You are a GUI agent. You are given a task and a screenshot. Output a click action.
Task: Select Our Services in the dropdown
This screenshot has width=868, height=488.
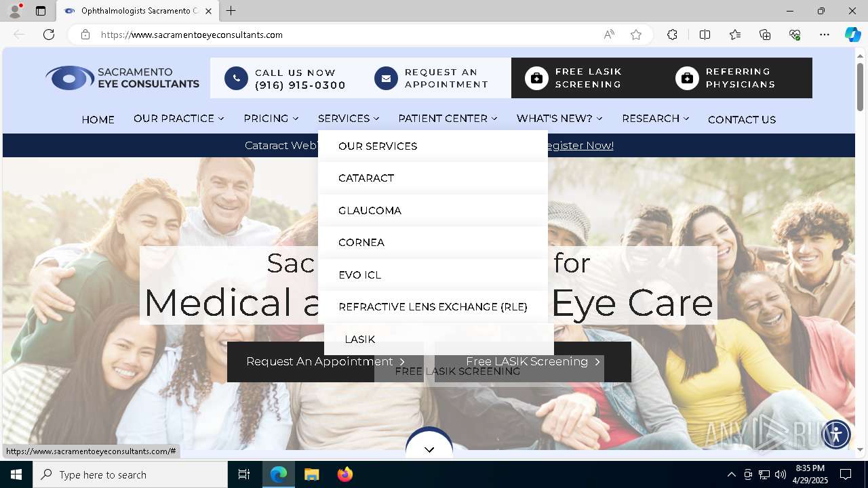point(433,146)
